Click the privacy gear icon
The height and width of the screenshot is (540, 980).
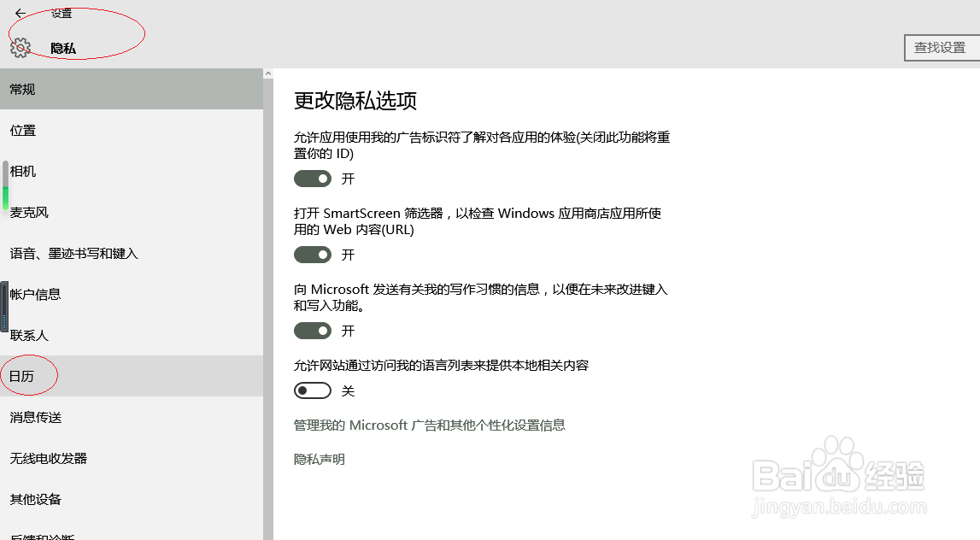21,48
